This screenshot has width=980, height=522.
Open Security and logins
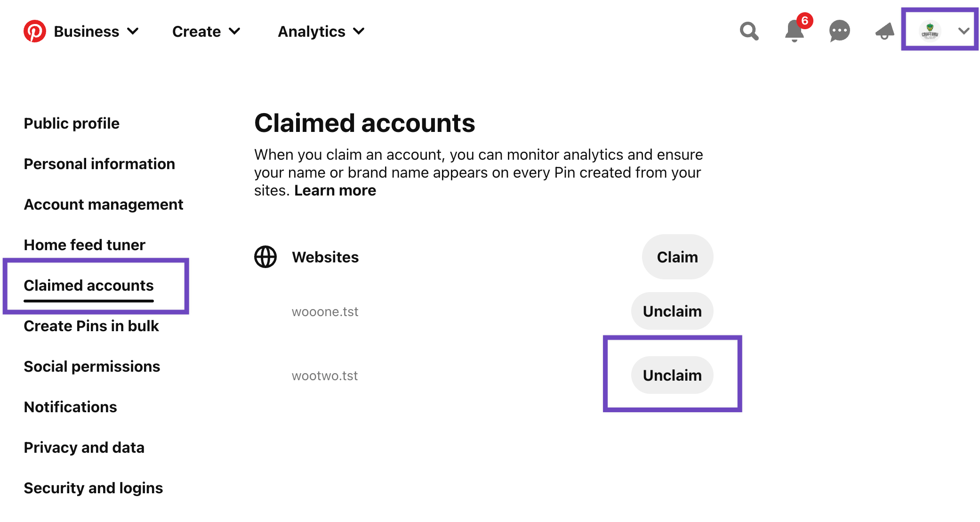pyautogui.click(x=93, y=488)
